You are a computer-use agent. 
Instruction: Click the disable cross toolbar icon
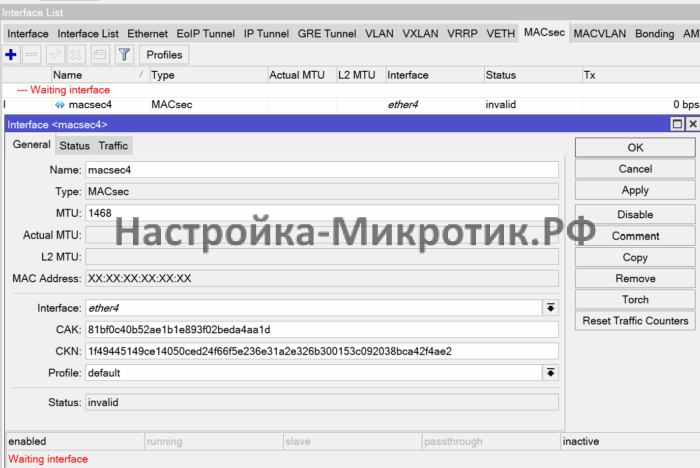(x=76, y=55)
